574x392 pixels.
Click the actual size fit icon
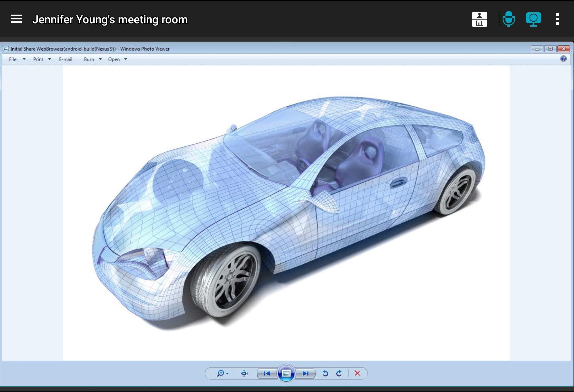click(x=244, y=373)
